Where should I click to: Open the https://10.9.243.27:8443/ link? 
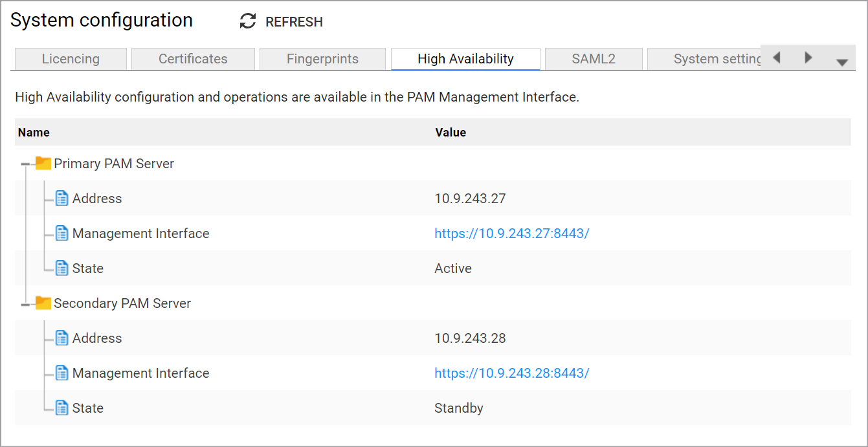511,233
